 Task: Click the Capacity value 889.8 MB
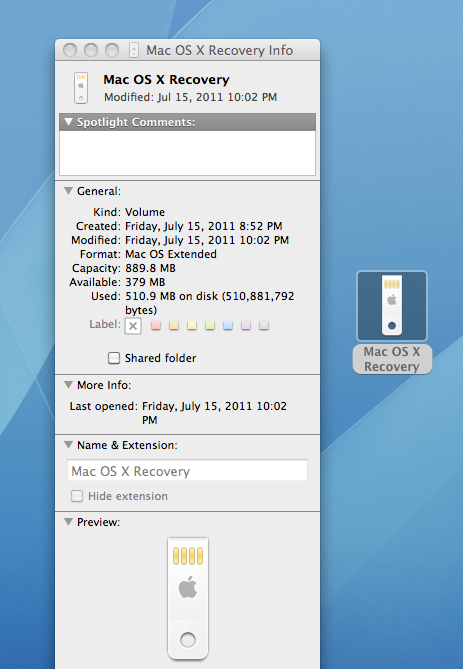point(150,268)
